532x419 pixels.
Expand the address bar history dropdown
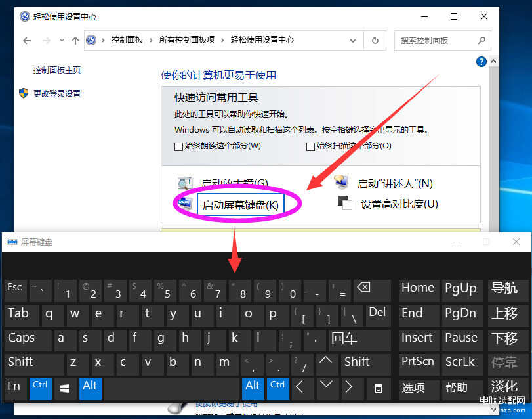pos(353,41)
